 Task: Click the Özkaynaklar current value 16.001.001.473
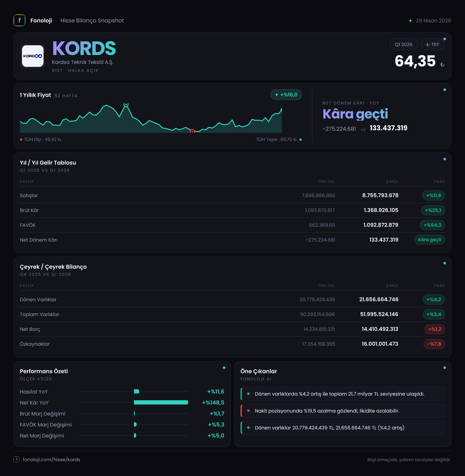(380, 344)
